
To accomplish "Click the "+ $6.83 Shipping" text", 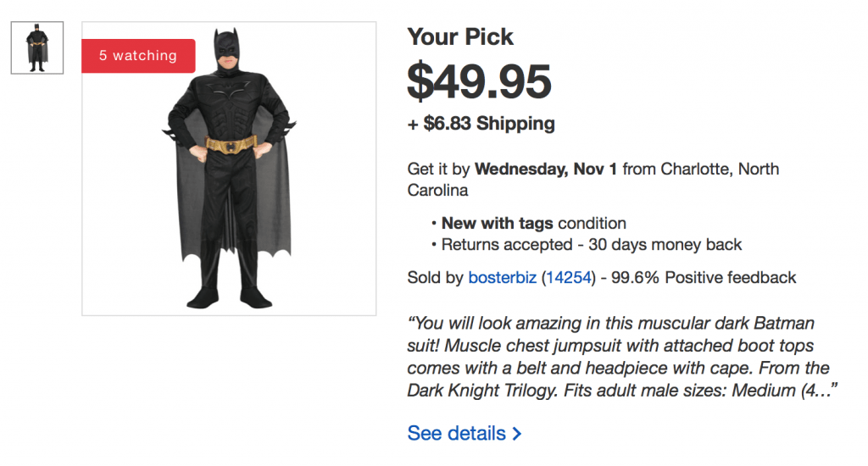I will [481, 124].
